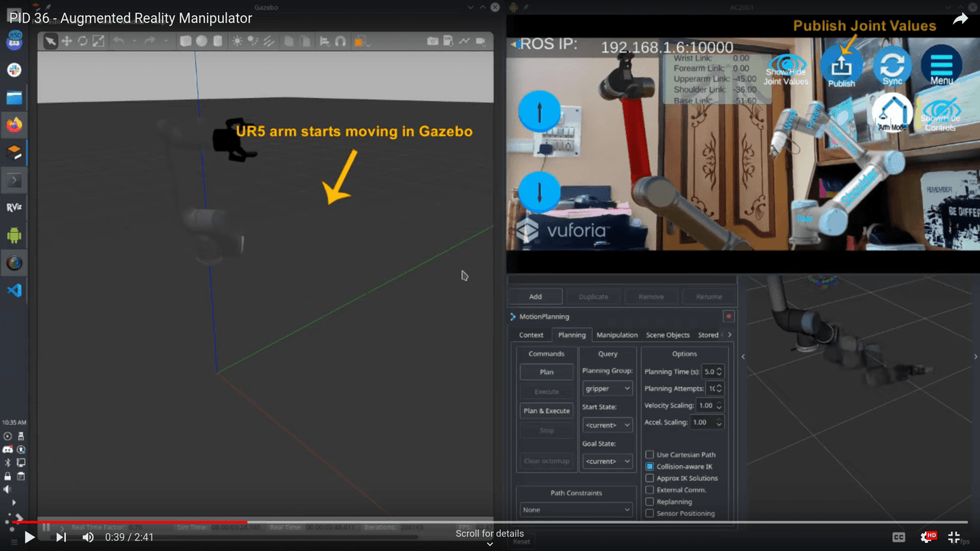Exit full screen video mode
The image size is (980, 551).
[x=954, y=537]
